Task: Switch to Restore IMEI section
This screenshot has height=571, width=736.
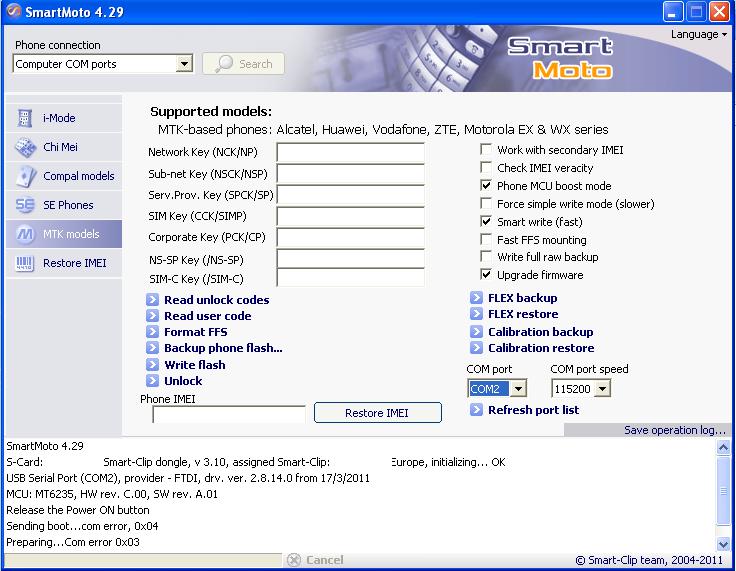Action: [64, 263]
